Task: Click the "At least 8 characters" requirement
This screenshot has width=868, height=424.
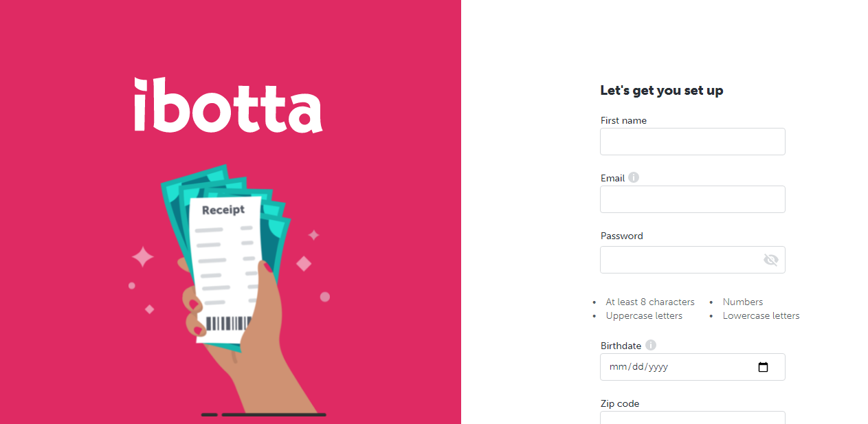Action: coord(650,302)
